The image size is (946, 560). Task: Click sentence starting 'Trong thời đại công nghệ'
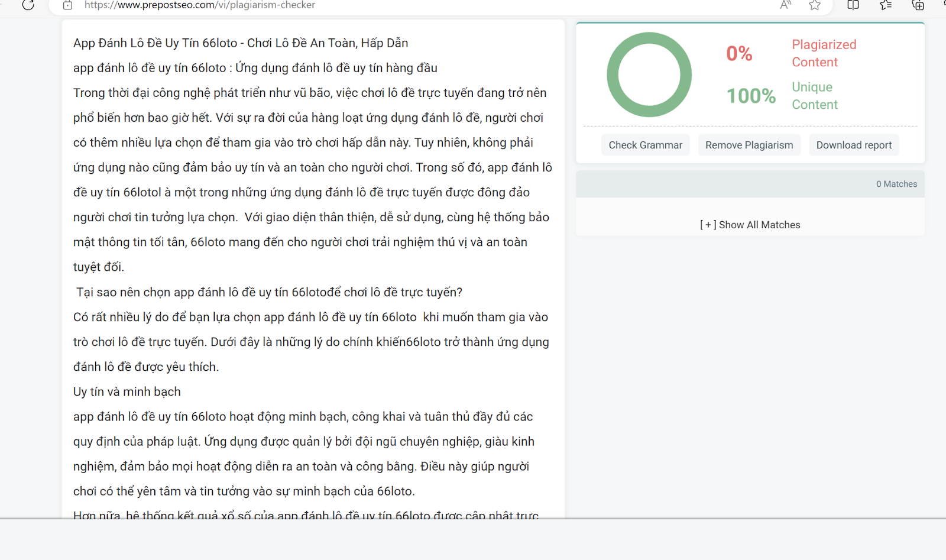click(310, 93)
